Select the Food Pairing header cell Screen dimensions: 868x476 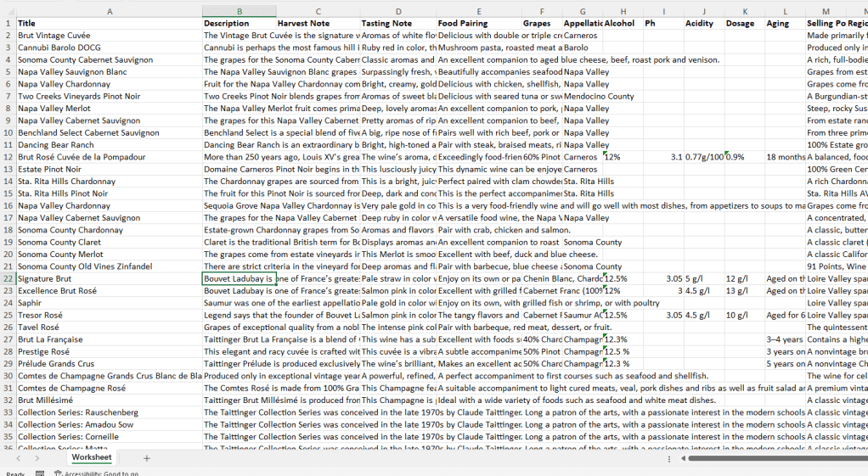point(478,23)
